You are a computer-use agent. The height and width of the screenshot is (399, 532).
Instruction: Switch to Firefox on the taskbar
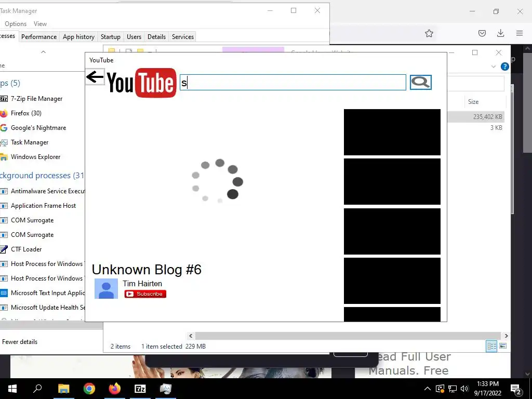pos(115,389)
